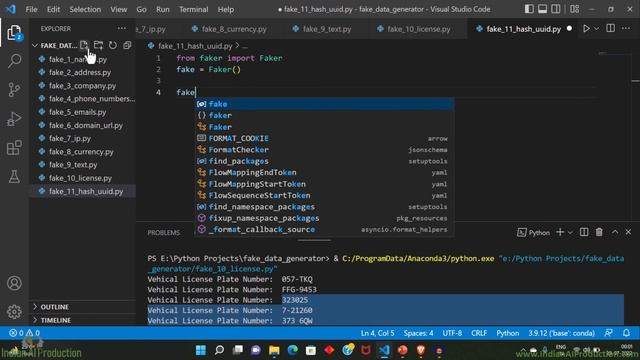Choose 'Faker' class suggestion
640x360 pixels.
[x=324, y=127]
